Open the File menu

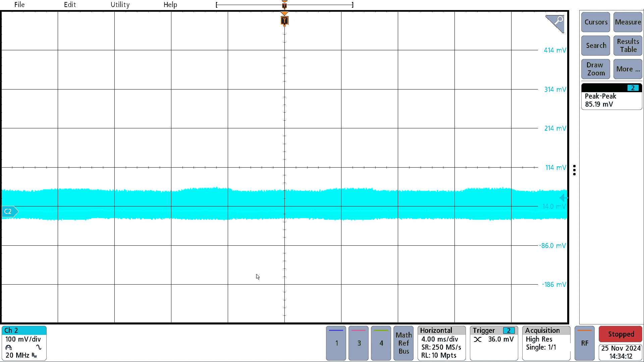click(x=19, y=5)
